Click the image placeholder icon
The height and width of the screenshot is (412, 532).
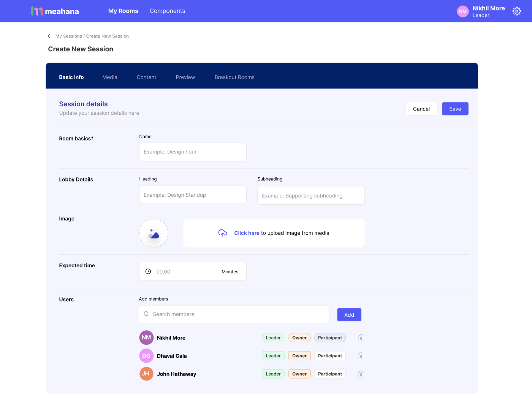[x=154, y=233]
